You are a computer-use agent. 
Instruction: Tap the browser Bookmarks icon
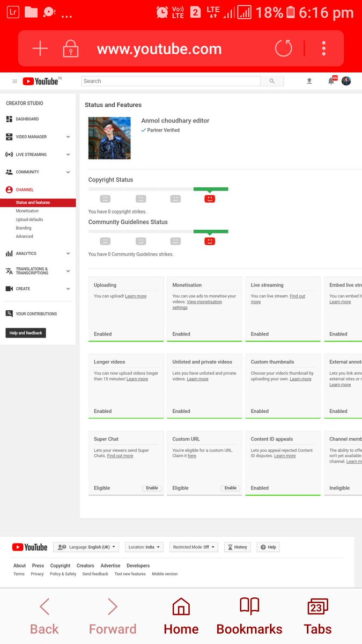[x=249, y=606]
